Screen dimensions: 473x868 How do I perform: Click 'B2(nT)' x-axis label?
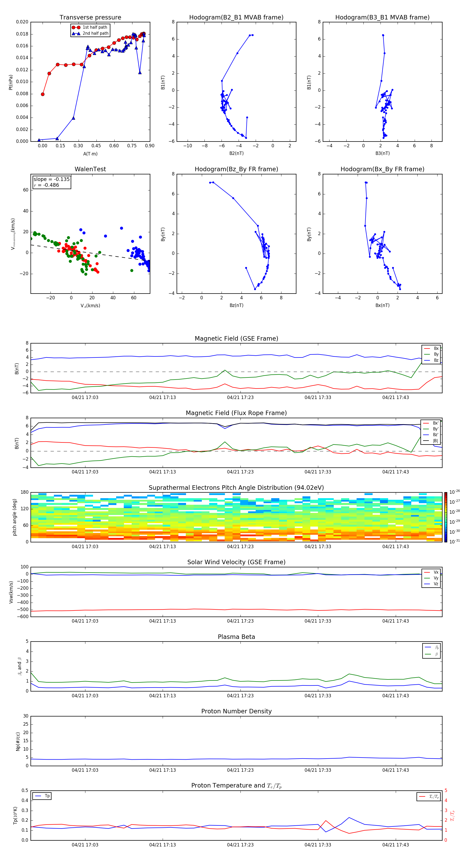tap(236, 153)
